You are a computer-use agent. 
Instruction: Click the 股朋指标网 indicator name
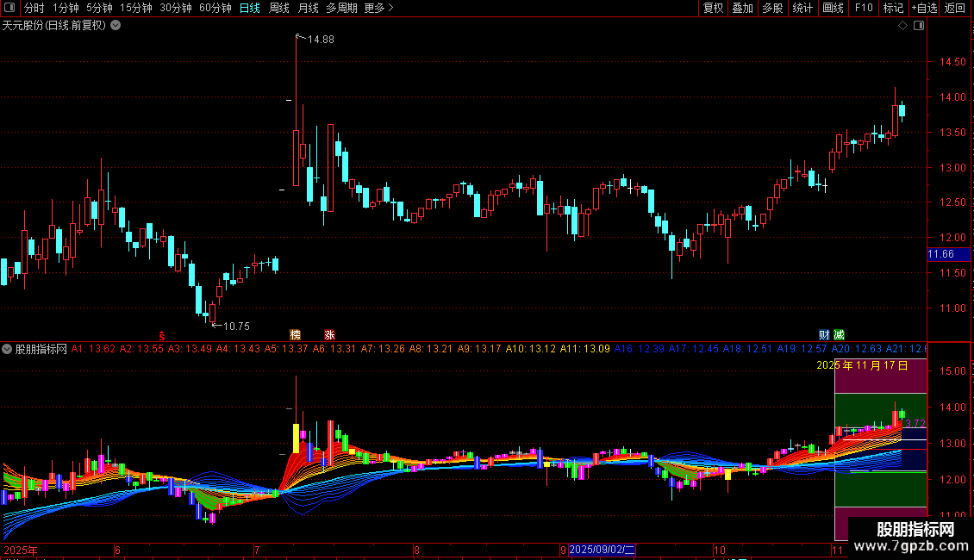41,349
